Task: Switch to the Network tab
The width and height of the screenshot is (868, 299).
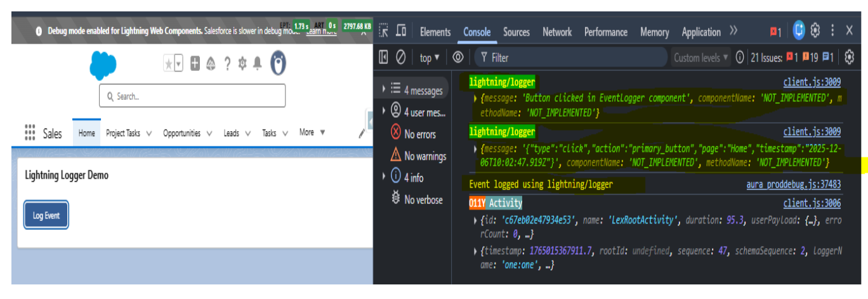Action: [556, 32]
